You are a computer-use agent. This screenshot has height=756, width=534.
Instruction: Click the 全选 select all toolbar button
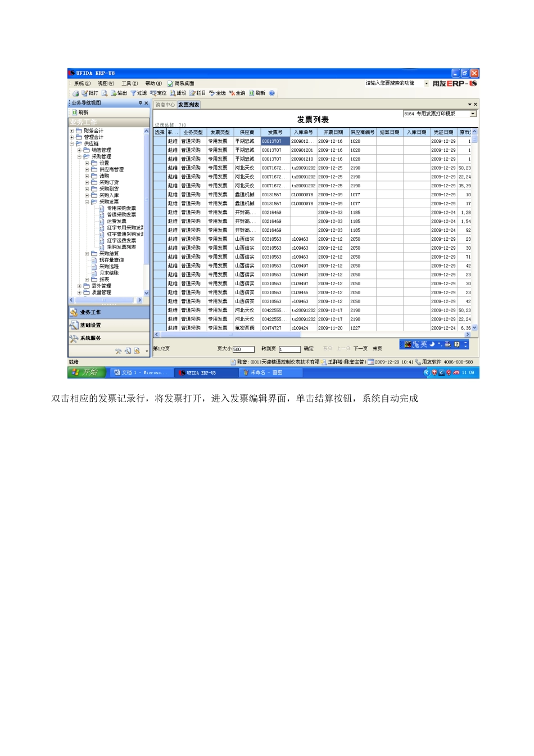click(218, 93)
